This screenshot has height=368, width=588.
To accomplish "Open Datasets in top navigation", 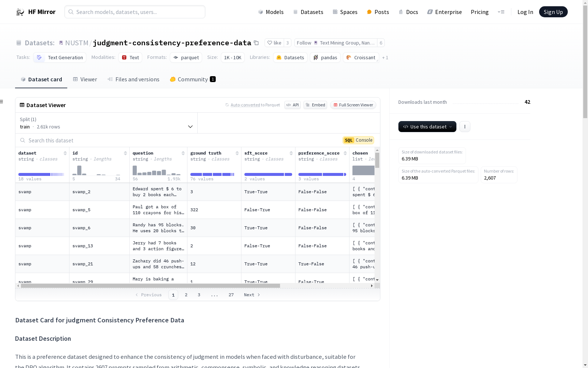I will pyautogui.click(x=308, y=12).
